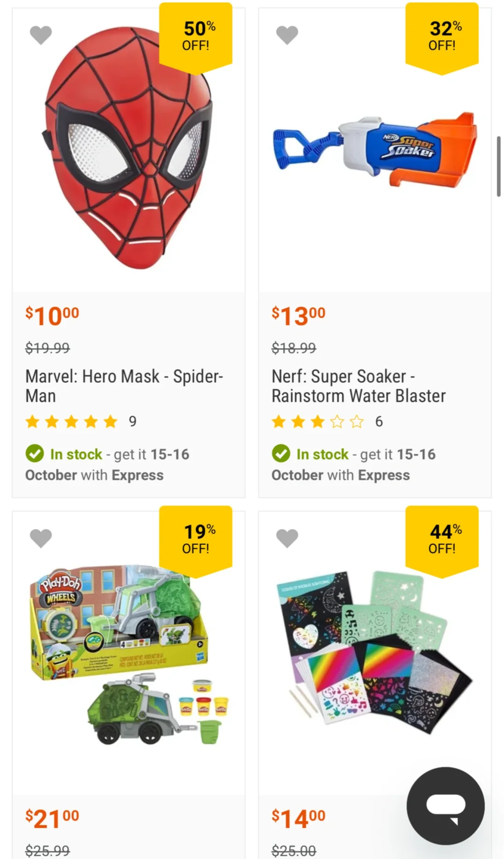Screen dimensions: 504x859
Task: Open the Play-Doh Wheels garbage truck image
Action: pos(128,654)
